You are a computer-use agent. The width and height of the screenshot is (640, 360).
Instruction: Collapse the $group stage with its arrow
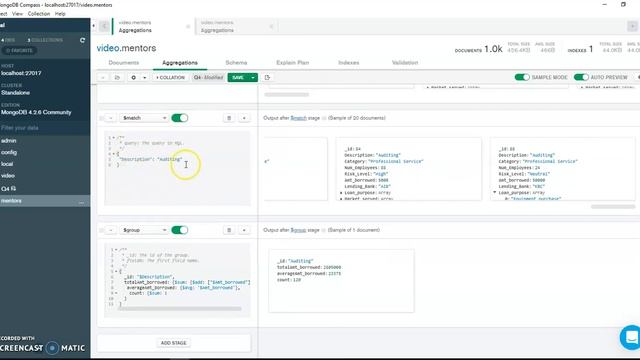[x=111, y=230]
